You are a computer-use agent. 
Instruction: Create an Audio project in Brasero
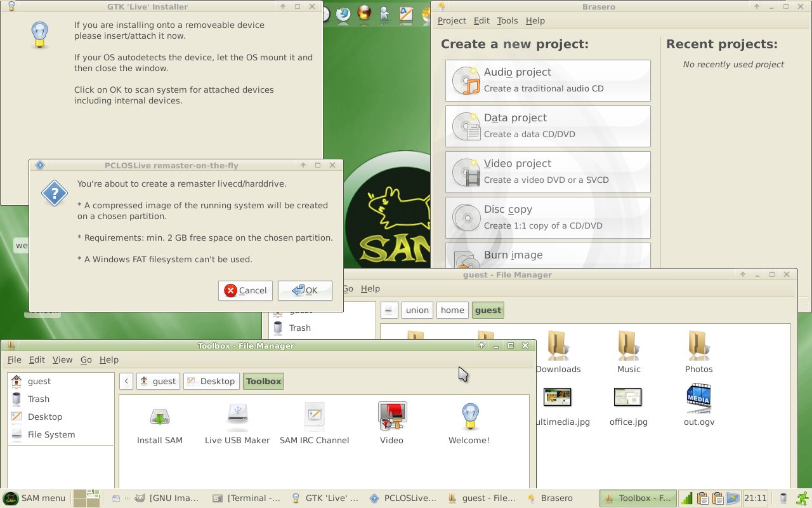pyautogui.click(x=548, y=81)
